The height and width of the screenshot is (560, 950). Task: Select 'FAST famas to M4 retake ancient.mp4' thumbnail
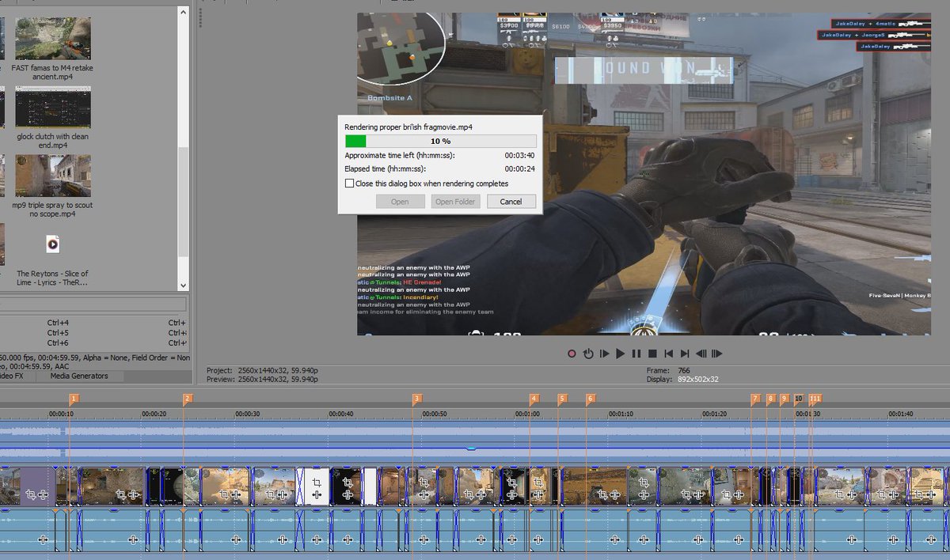click(x=53, y=39)
